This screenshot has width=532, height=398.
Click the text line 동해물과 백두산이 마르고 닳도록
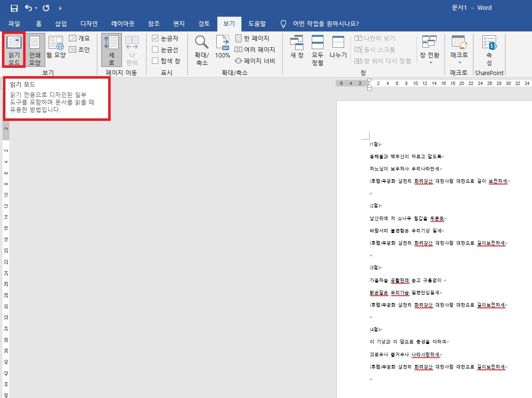406,156
